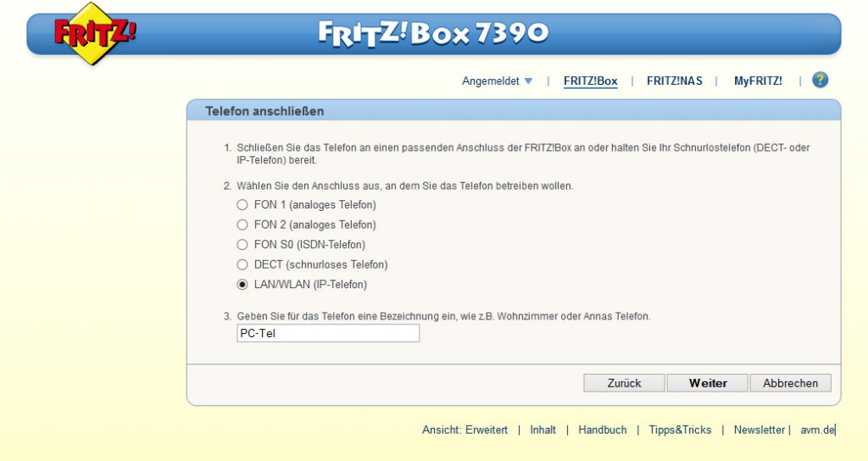The height and width of the screenshot is (461, 868).
Task: Choose DECT (schnurloses Telefon) radio button
Action: click(x=242, y=264)
